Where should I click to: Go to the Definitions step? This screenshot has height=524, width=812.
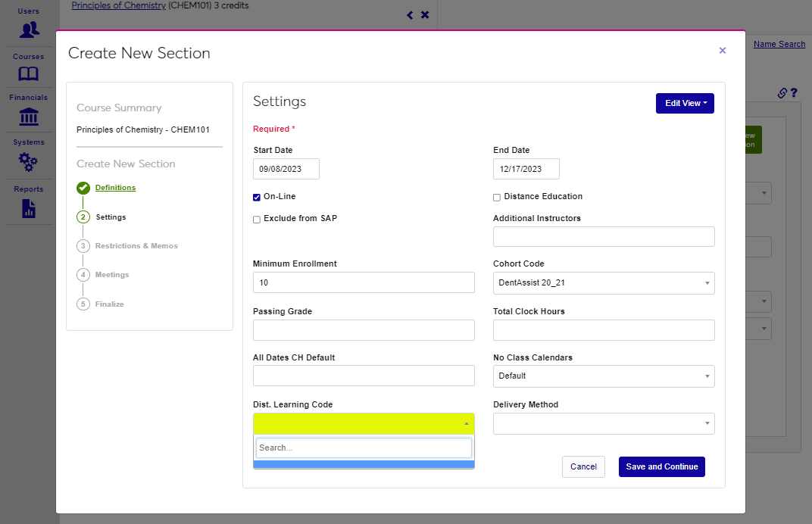point(115,188)
